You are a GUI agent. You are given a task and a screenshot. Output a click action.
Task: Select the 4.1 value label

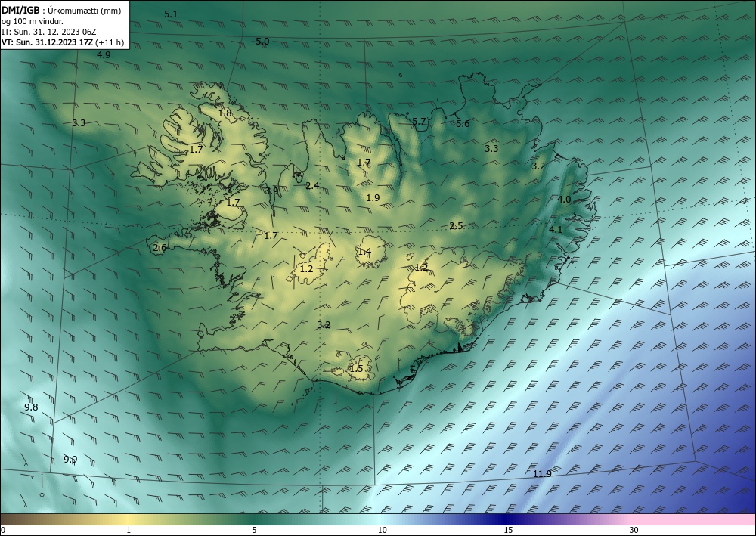pyautogui.click(x=556, y=229)
